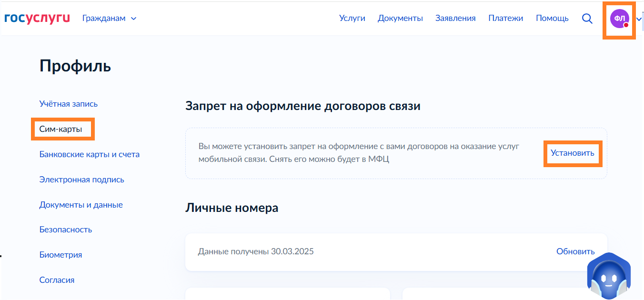Expand the chevron next to the profile avatar
This screenshot has height=300, width=644.
639,19
